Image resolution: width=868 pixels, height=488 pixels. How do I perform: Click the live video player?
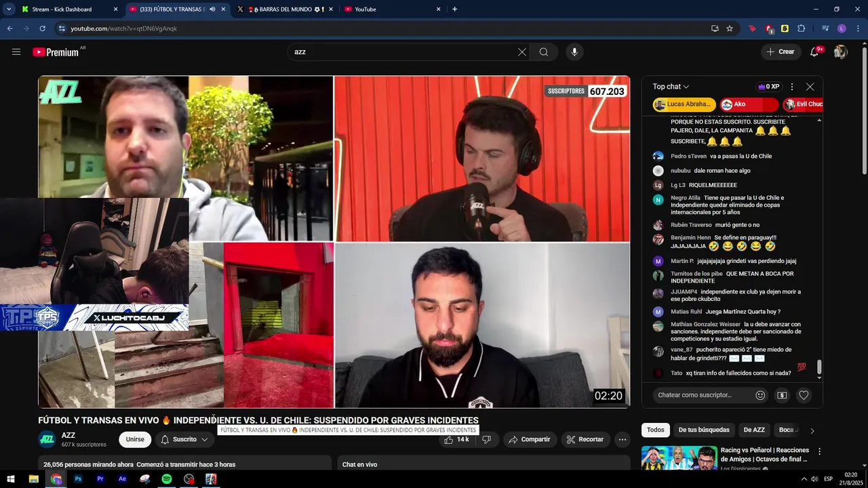(334, 242)
